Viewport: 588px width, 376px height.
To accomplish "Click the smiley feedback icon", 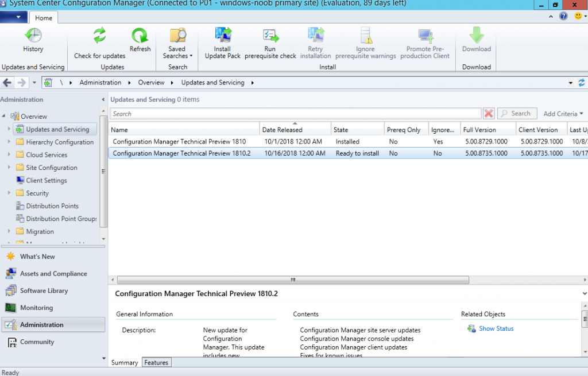I will pos(578,16).
